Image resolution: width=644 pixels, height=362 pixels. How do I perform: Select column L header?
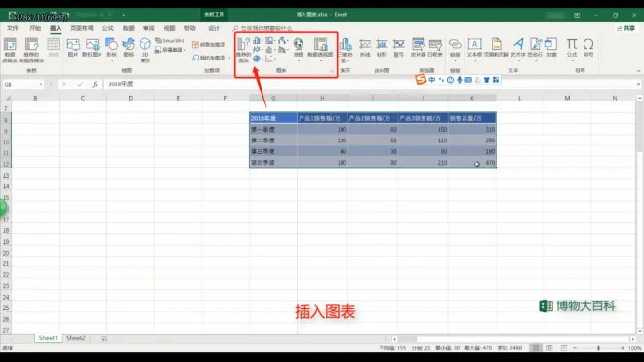coord(519,98)
